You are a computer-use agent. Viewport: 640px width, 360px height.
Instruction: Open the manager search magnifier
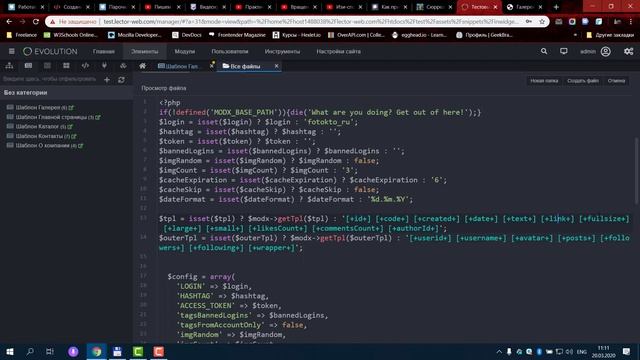544,51
